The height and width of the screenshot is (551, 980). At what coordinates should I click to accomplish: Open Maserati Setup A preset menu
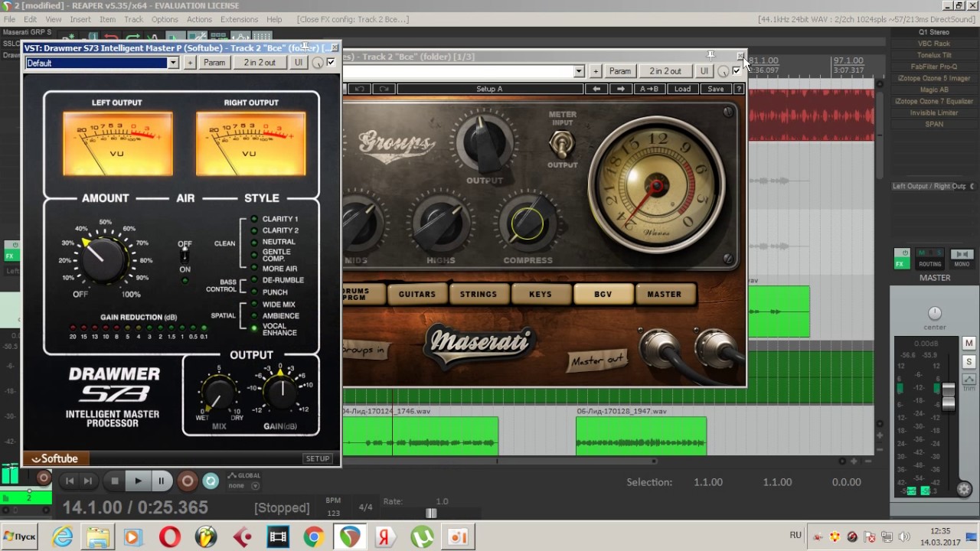tap(489, 89)
